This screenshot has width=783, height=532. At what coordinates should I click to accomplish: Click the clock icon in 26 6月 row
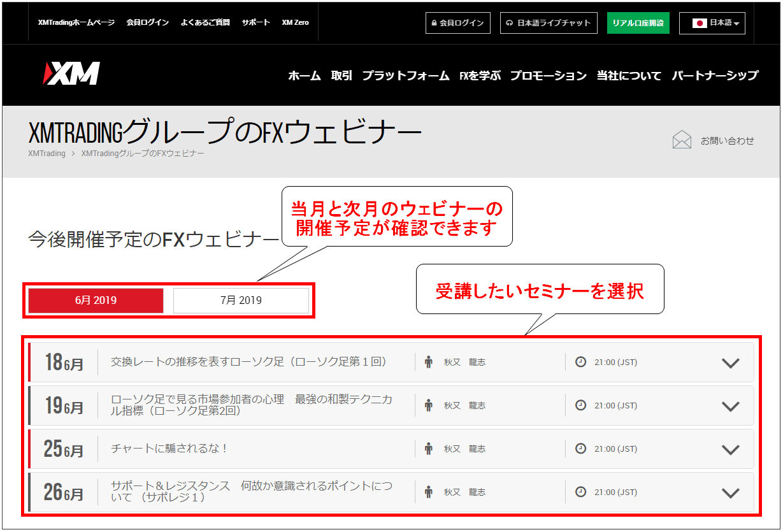click(x=580, y=491)
